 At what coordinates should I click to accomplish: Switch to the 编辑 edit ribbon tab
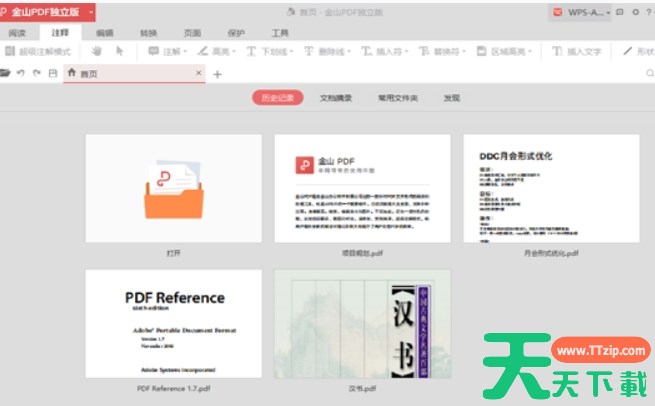[x=105, y=32]
